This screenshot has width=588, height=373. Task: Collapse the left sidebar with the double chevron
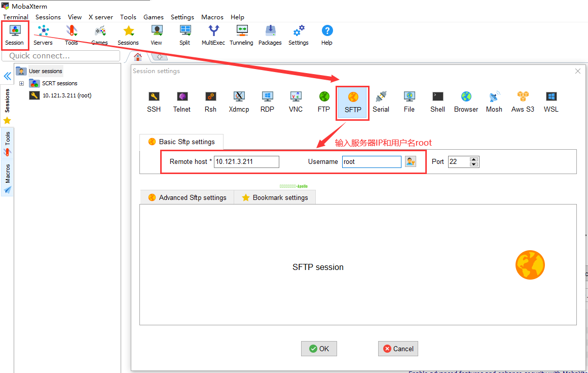click(x=7, y=76)
